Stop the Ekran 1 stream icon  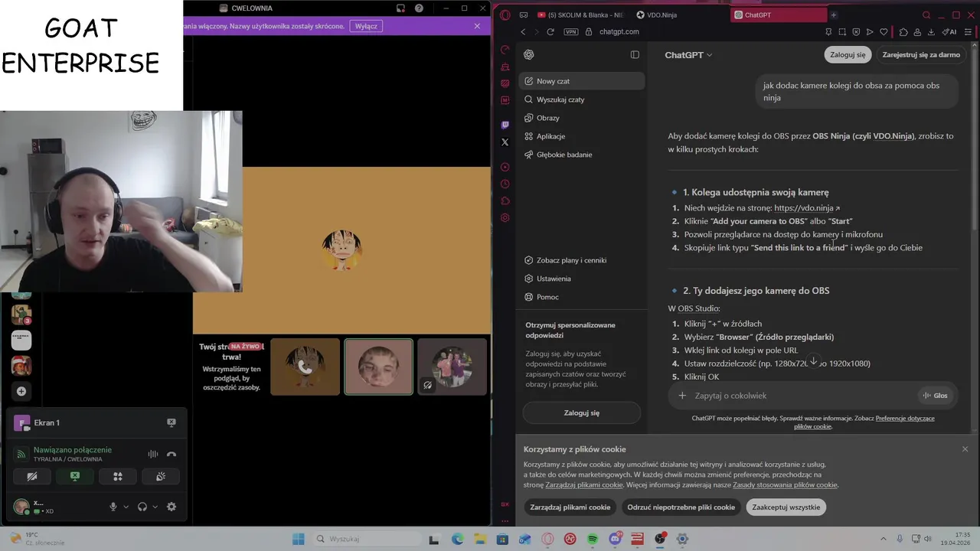point(171,422)
